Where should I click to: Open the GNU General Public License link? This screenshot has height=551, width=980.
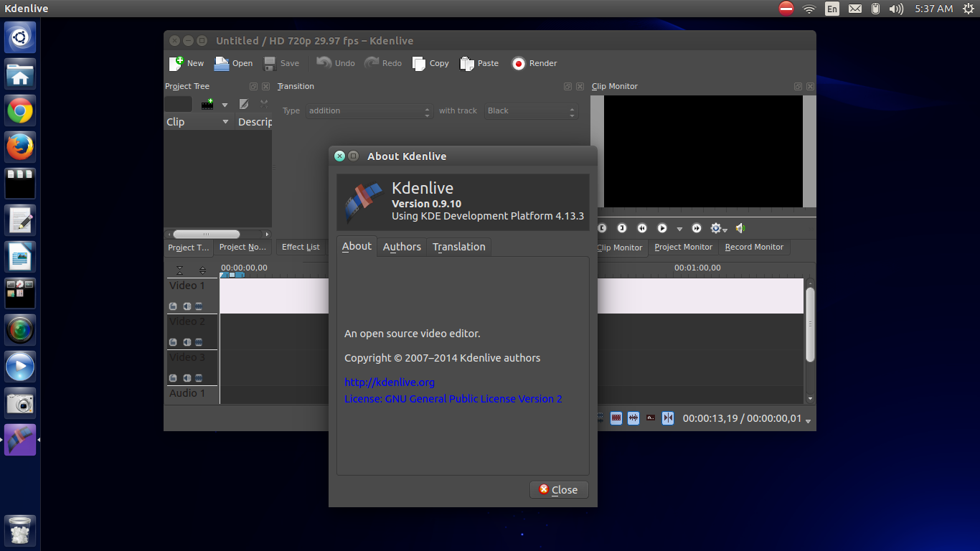pyautogui.click(x=453, y=399)
